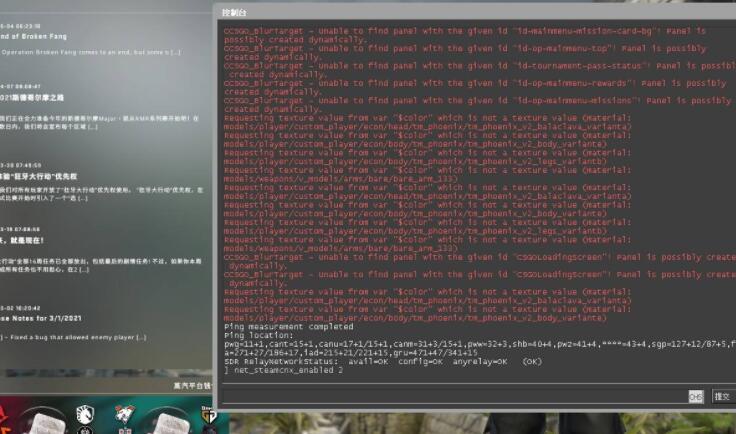
Task: Click the 'SDR RelayNetworkStatus' console line
Action: pyautogui.click(x=383, y=362)
